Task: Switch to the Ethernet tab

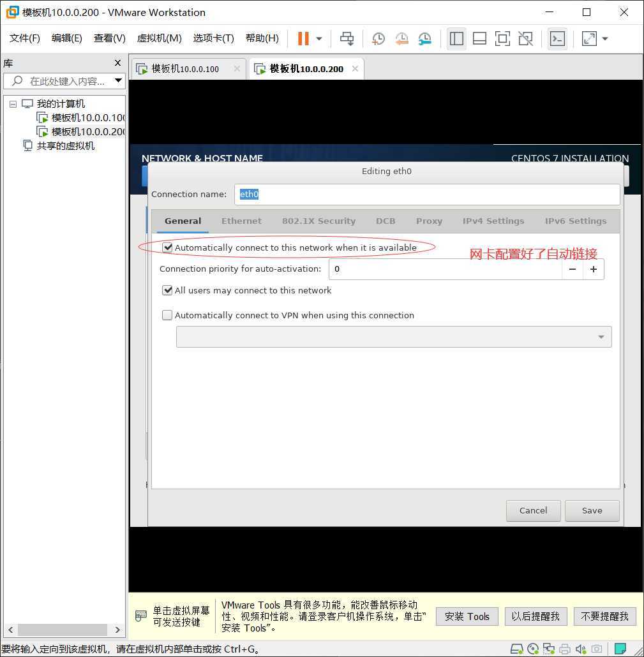Action: point(241,221)
